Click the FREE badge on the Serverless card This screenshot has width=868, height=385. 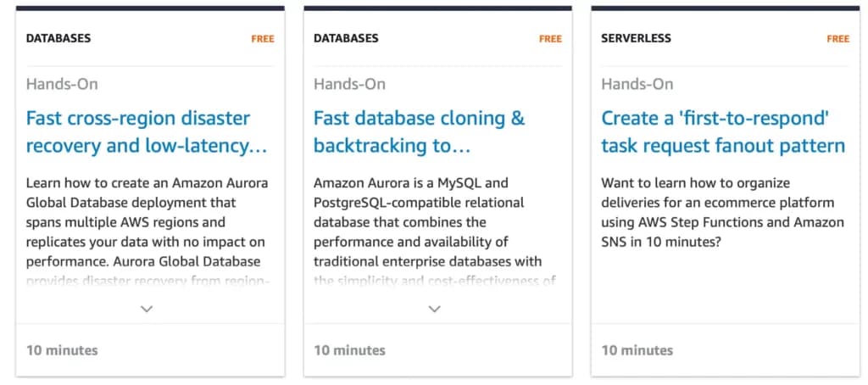click(x=838, y=39)
